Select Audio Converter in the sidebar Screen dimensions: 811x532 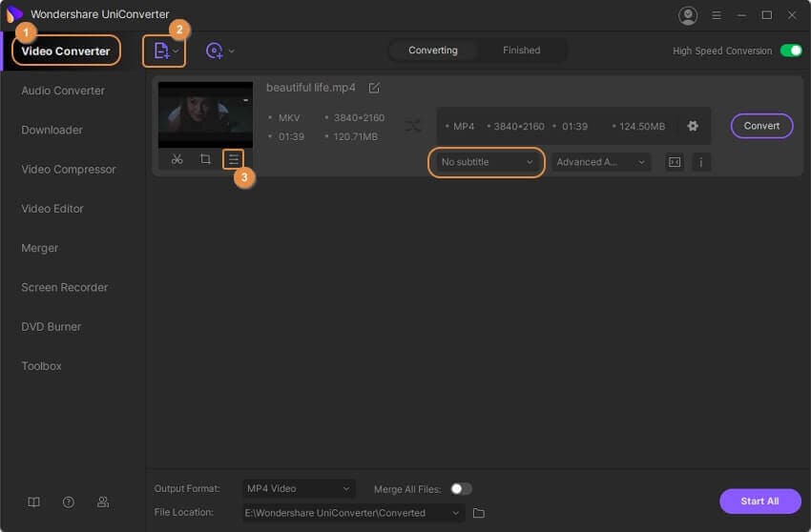(x=63, y=91)
